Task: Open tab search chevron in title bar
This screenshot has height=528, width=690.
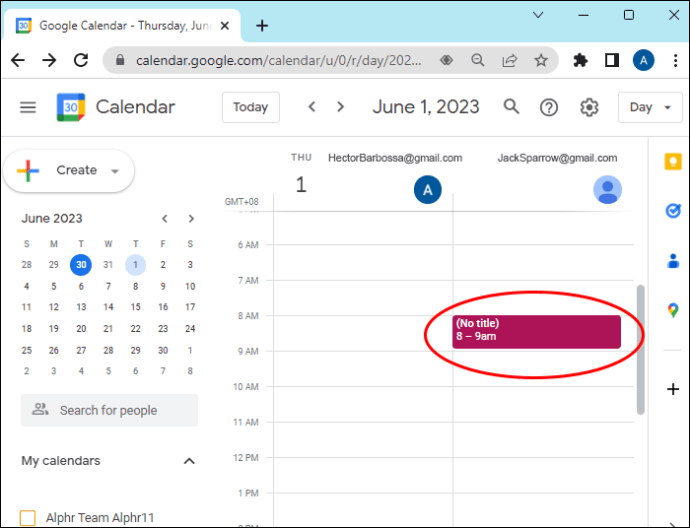Action: coord(538,15)
